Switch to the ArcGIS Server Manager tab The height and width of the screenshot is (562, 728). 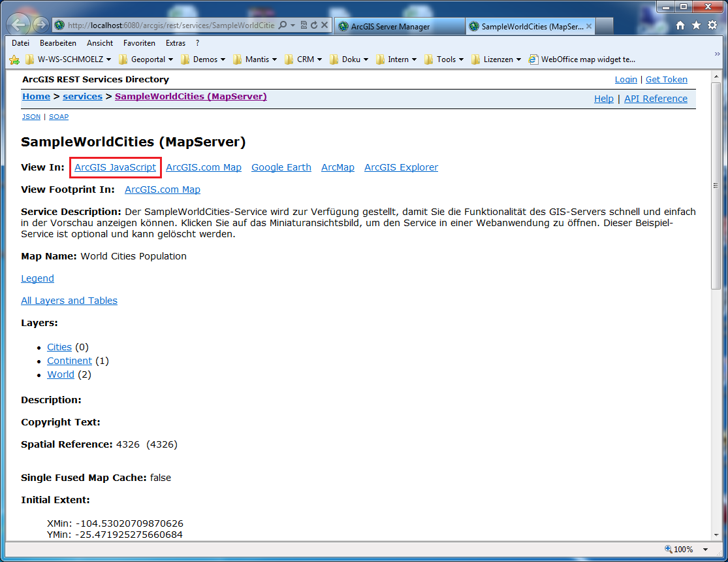click(392, 26)
